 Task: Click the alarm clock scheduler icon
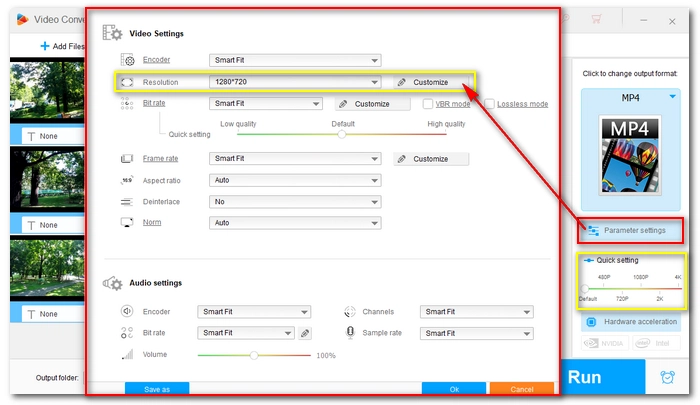pos(667,377)
